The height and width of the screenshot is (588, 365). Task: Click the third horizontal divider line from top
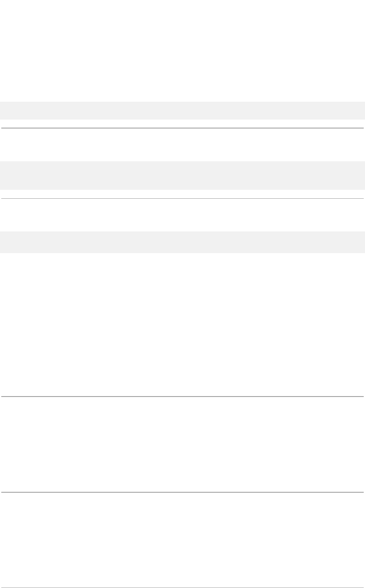tap(182, 397)
